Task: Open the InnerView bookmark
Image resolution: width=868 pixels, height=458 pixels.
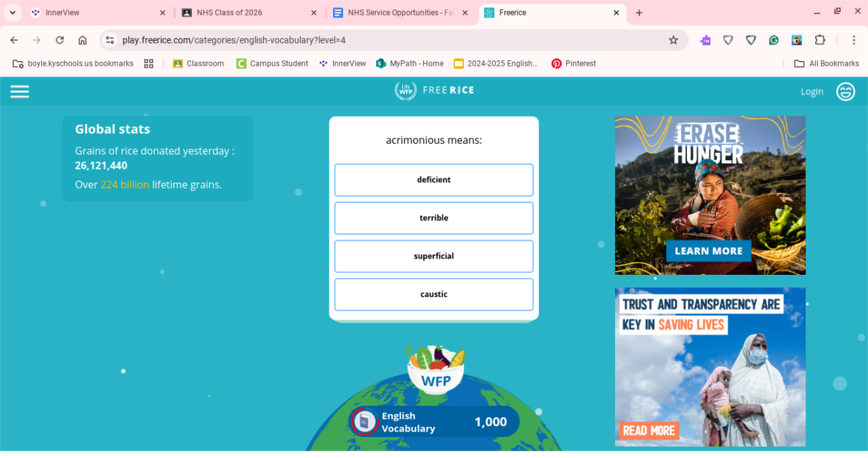Action: (x=342, y=63)
